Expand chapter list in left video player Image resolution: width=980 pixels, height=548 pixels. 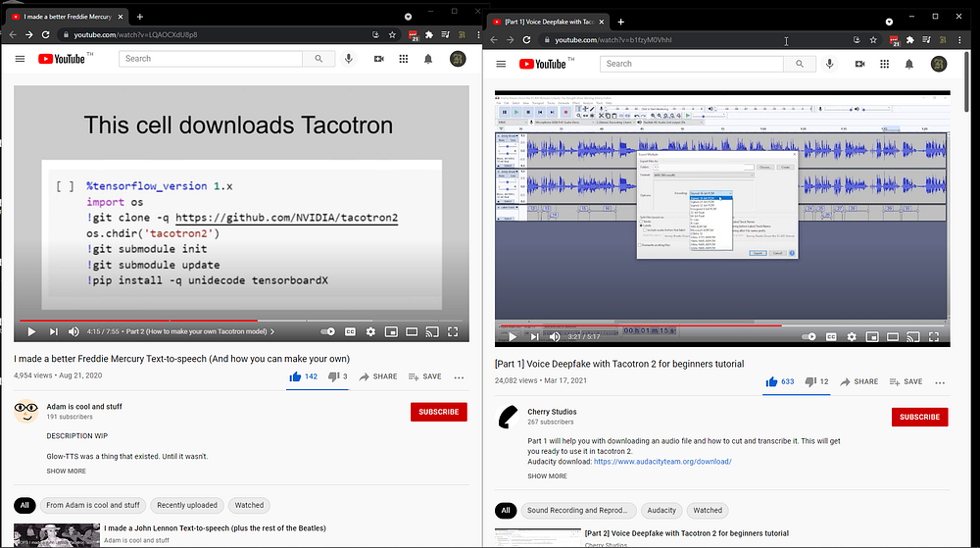200,331
